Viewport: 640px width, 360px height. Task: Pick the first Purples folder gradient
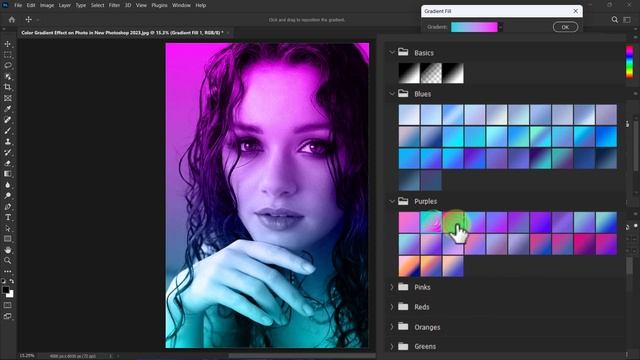tap(409, 222)
